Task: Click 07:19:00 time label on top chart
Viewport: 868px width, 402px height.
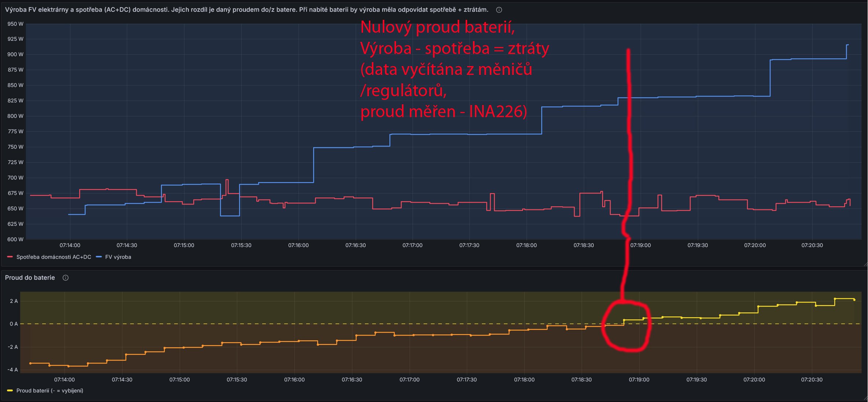Action: [x=640, y=245]
